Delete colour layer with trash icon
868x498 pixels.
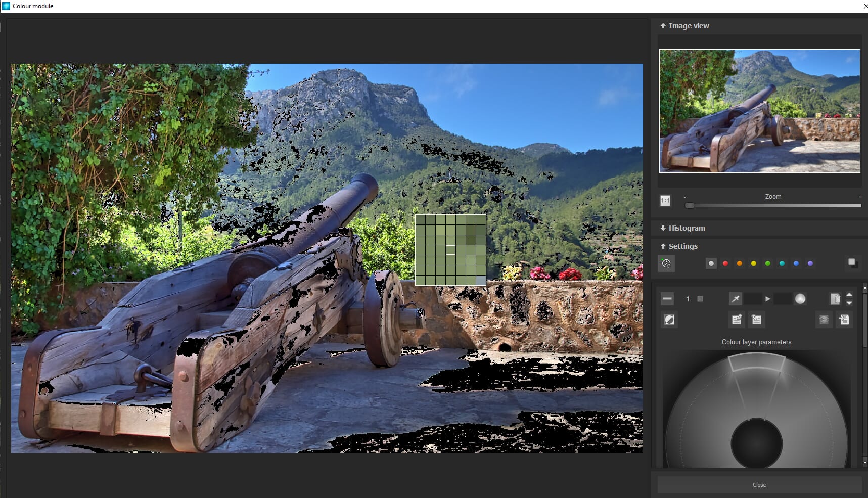(836, 299)
